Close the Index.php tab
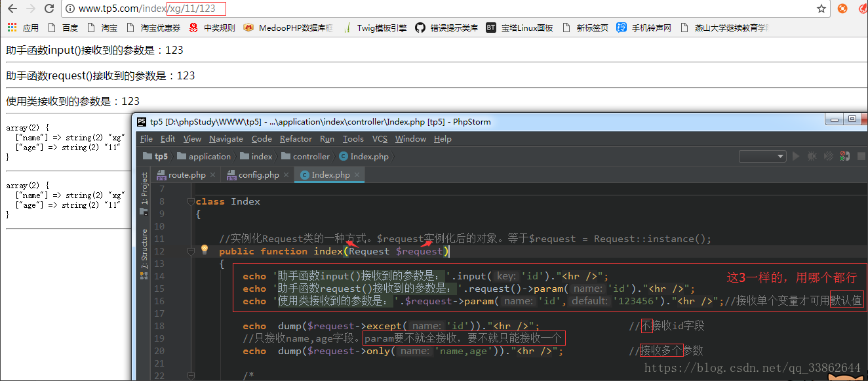 tap(357, 175)
